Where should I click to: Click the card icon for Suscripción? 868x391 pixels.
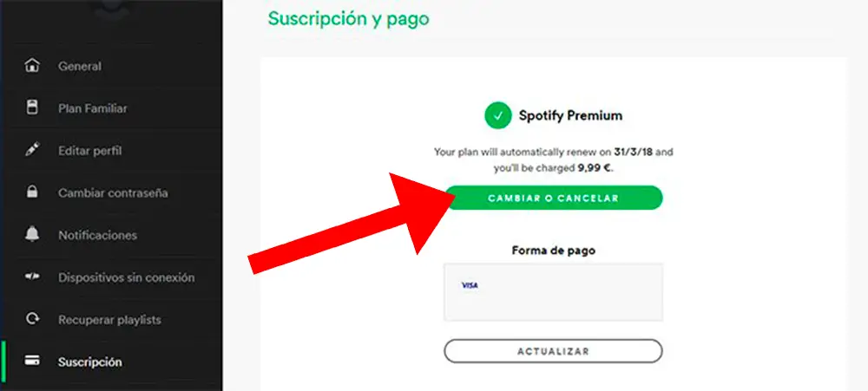pos(33,362)
